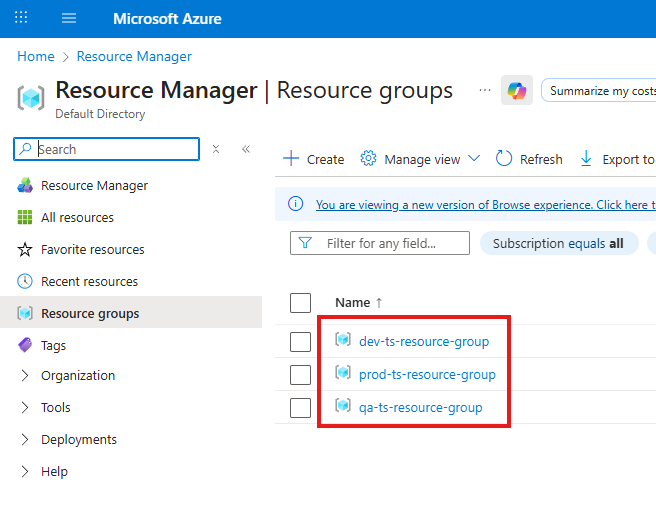Click the info icon in the banner

coord(295,204)
